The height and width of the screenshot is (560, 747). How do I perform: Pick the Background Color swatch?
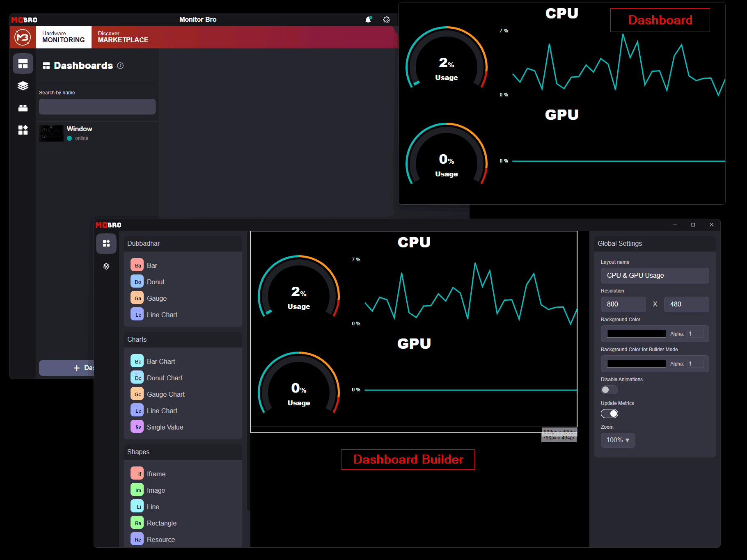pos(636,334)
